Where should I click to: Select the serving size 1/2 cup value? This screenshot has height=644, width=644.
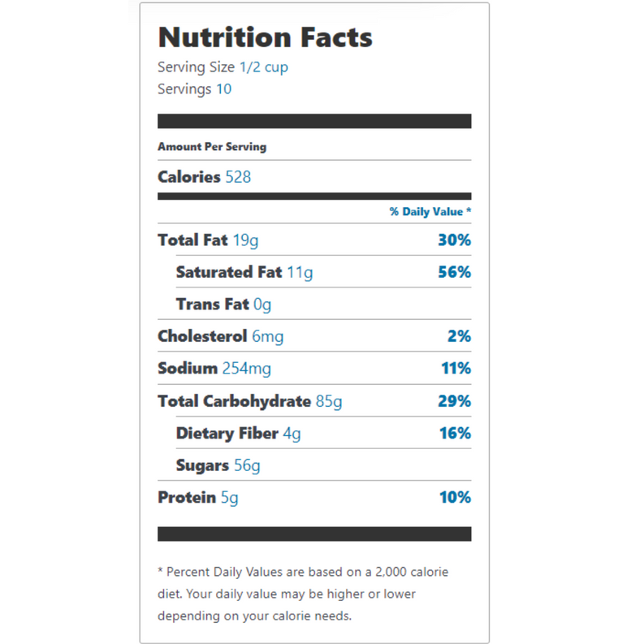(x=264, y=67)
